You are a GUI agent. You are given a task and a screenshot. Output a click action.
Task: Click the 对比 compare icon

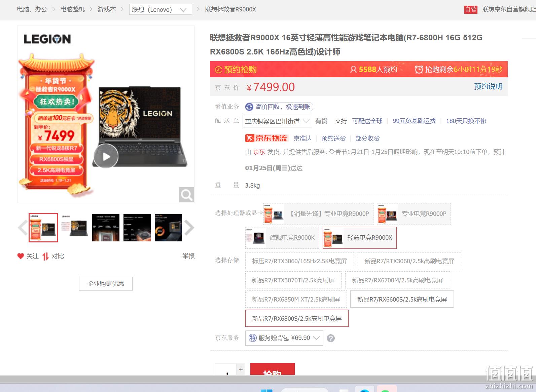tap(45, 256)
